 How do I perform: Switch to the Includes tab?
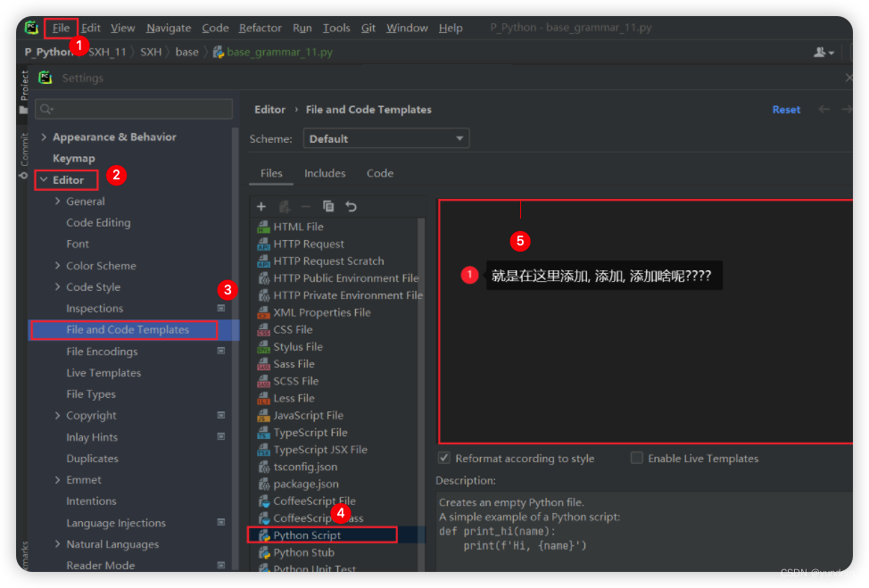tap(325, 173)
